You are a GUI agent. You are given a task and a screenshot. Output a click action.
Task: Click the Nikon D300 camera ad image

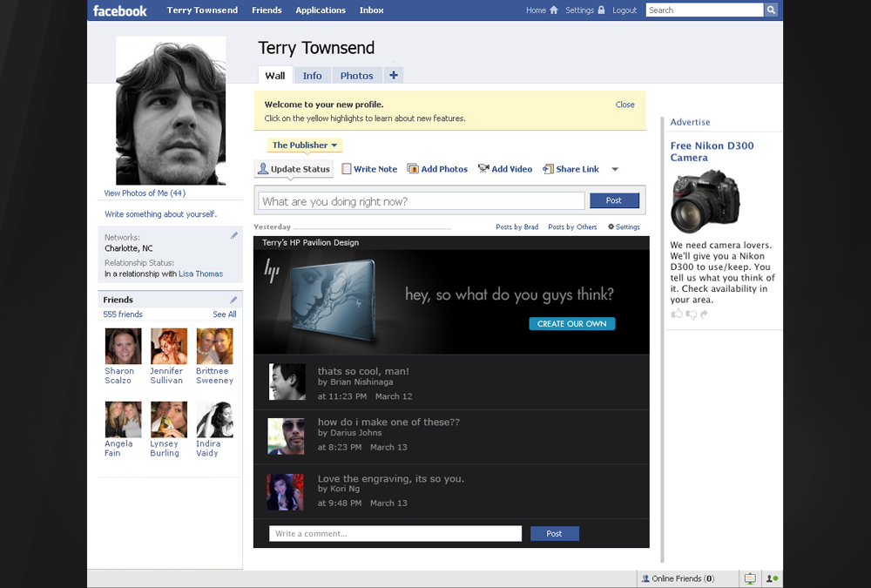click(706, 201)
